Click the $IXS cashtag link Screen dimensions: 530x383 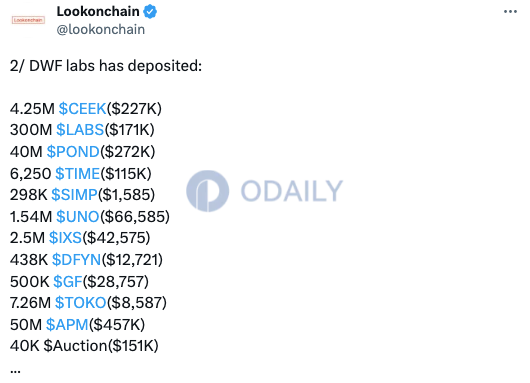tap(65, 238)
